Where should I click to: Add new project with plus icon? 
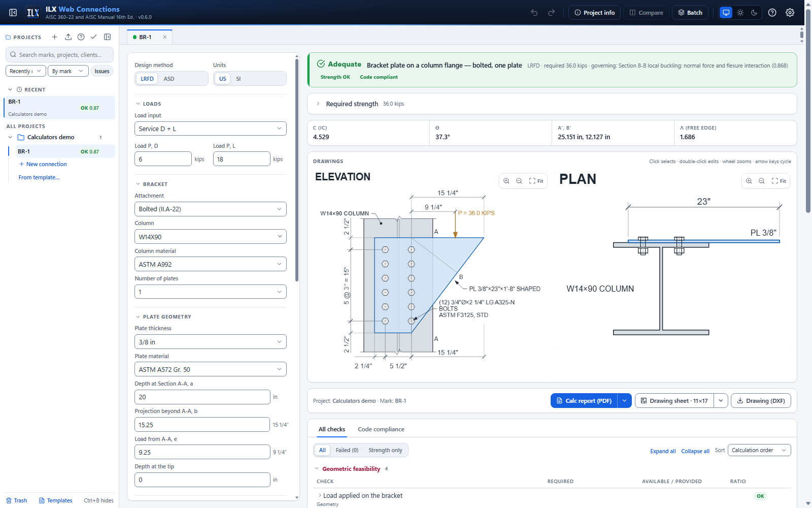tap(55, 37)
